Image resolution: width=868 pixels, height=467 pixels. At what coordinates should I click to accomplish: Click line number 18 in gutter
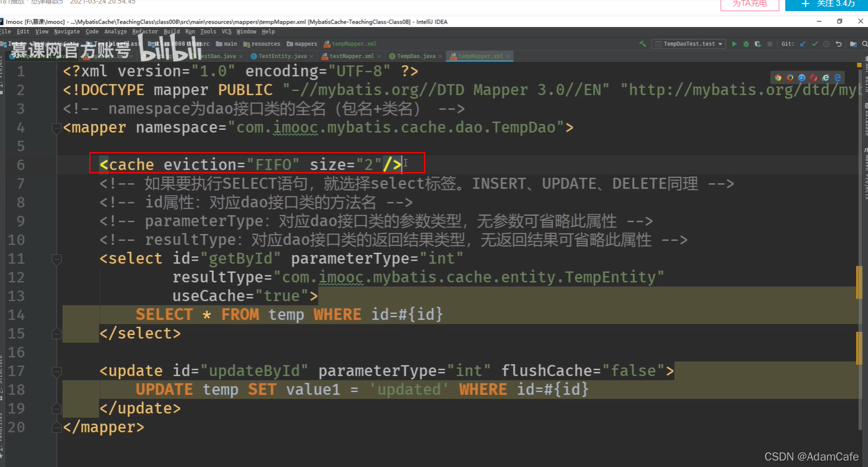(x=16, y=390)
